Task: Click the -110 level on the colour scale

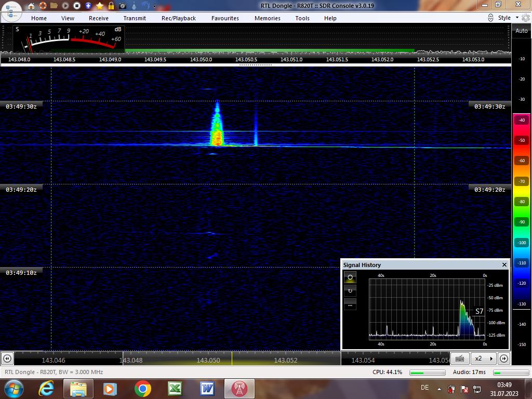Action: (x=522, y=263)
